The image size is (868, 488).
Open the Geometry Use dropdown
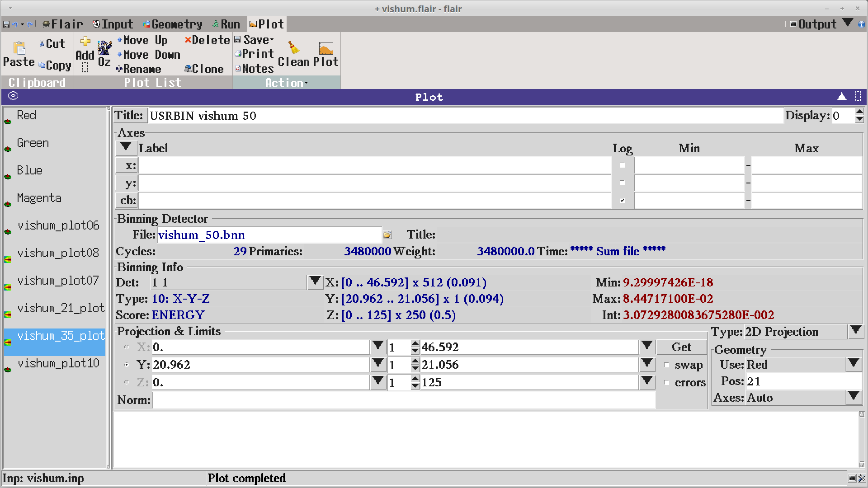[x=854, y=364]
